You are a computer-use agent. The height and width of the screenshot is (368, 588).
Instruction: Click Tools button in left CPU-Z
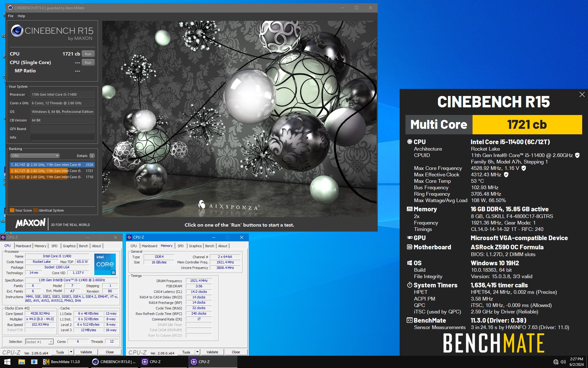coord(60,352)
